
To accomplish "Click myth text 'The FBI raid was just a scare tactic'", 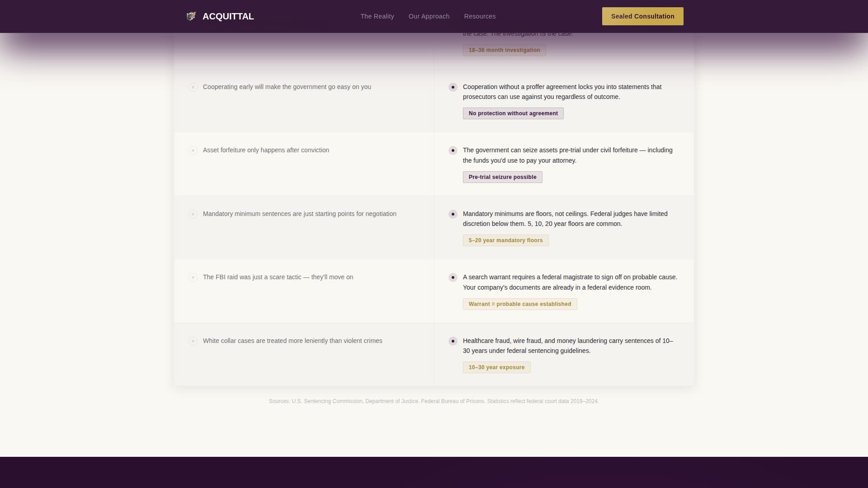I will click(278, 277).
